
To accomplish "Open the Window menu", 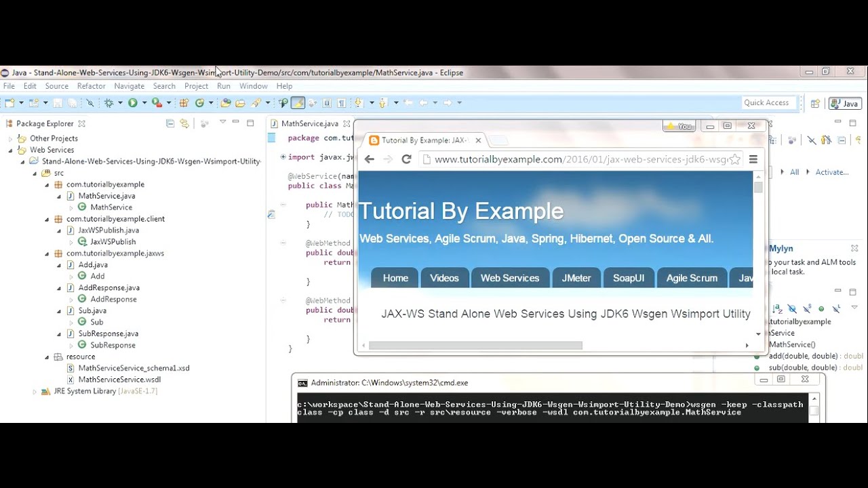I will tap(254, 86).
